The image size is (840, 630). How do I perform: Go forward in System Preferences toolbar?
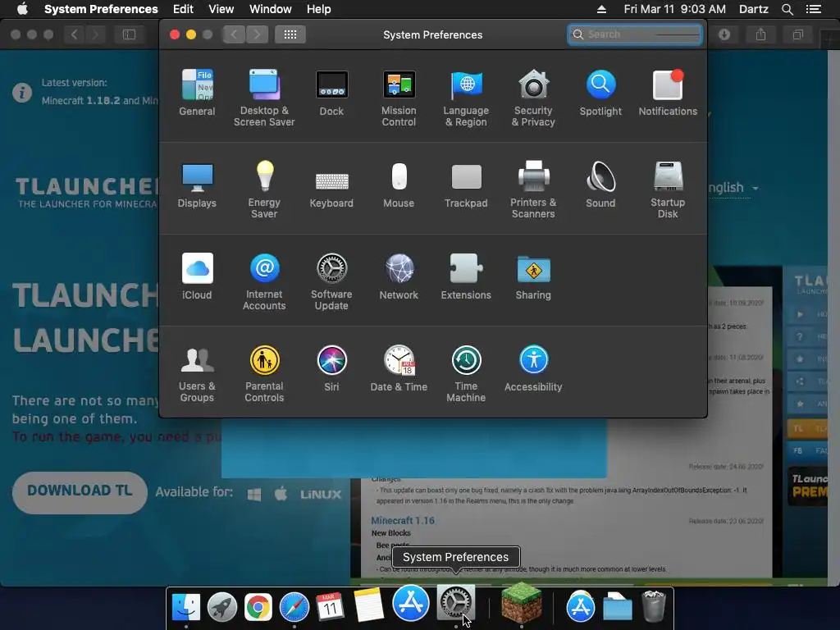click(257, 34)
